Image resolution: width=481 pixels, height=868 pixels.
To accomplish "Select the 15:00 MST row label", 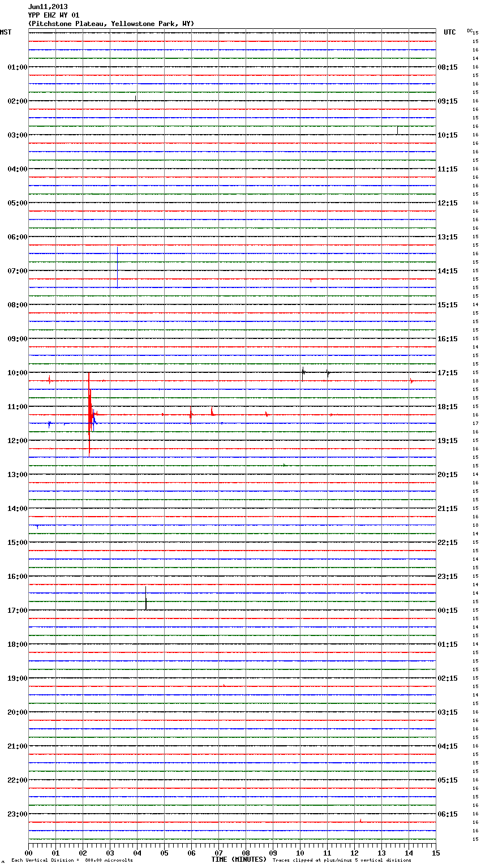I will pyautogui.click(x=17, y=543).
